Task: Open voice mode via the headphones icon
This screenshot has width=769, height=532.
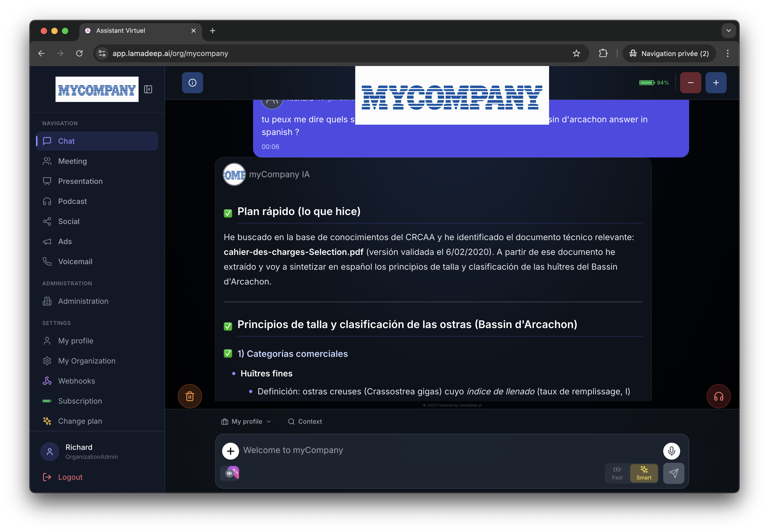Action: (718, 396)
